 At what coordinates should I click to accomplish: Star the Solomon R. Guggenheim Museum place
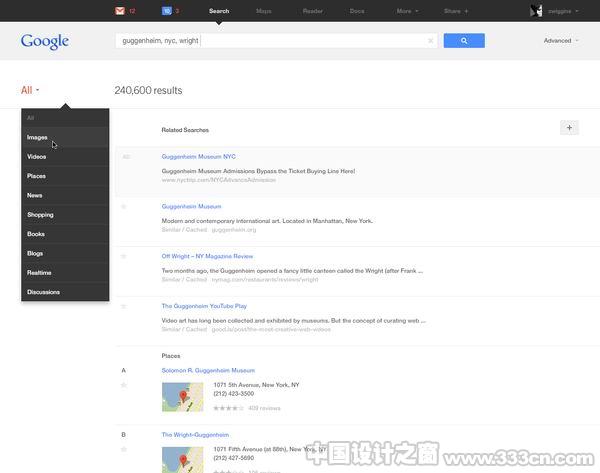(x=124, y=385)
